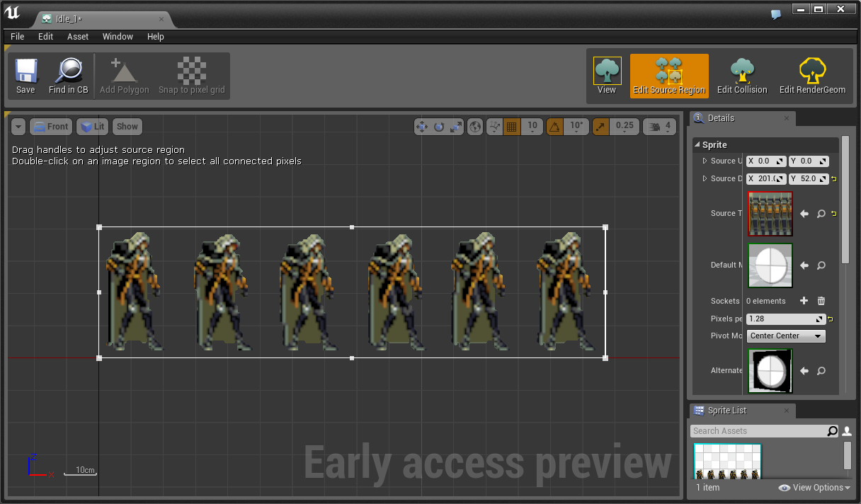This screenshot has height=504, width=861.
Task: Toggle grid snapping in the viewport
Action: tap(511, 126)
